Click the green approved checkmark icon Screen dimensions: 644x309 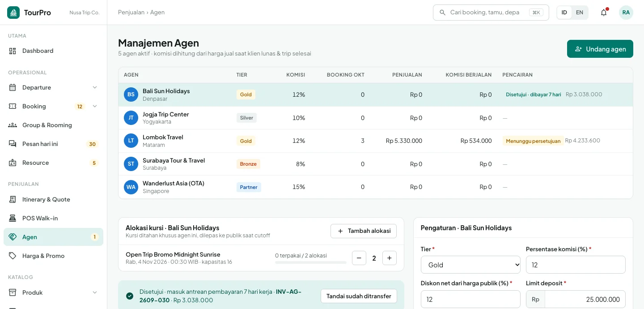click(130, 296)
